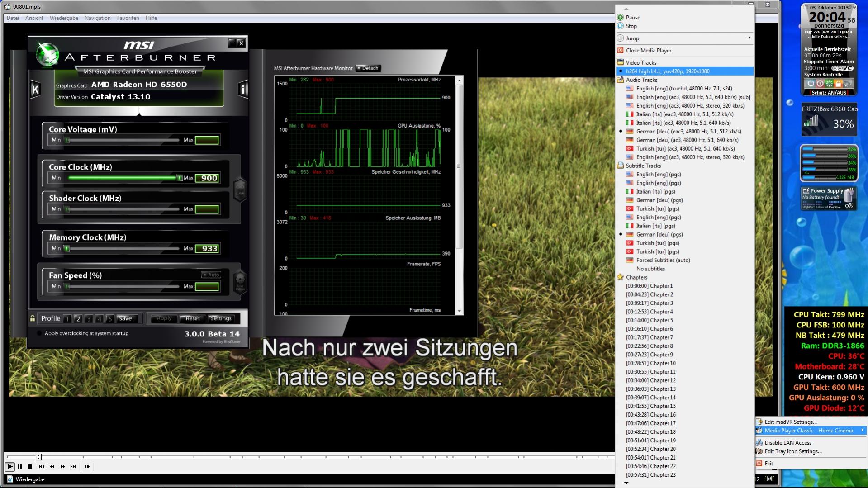Select Forced Subtitles (auto) option
The width and height of the screenshot is (868, 488).
(685, 260)
